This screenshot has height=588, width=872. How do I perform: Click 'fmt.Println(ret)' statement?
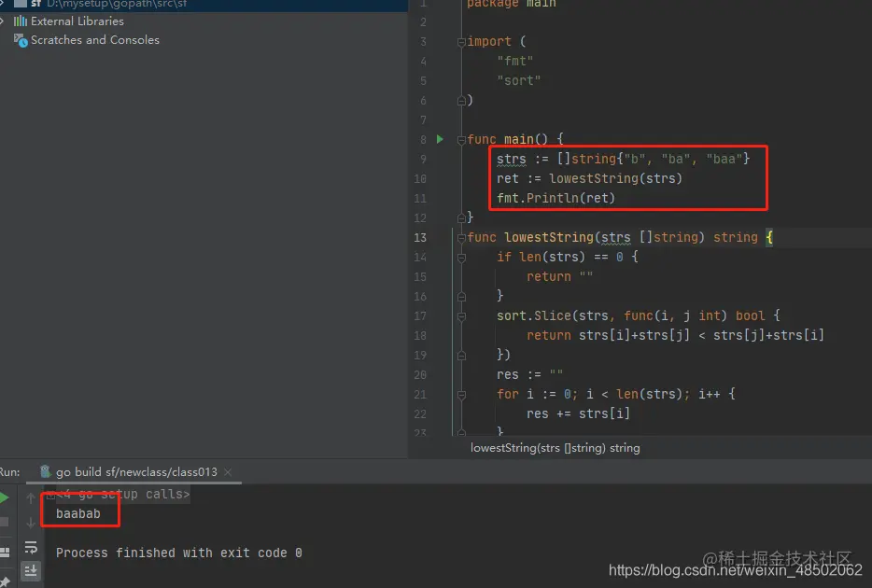[556, 198]
